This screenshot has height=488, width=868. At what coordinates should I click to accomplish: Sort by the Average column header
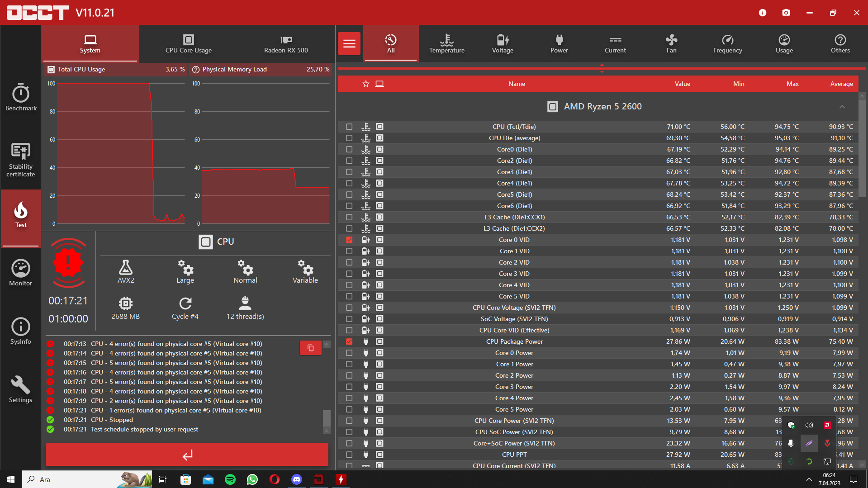coord(842,84)
